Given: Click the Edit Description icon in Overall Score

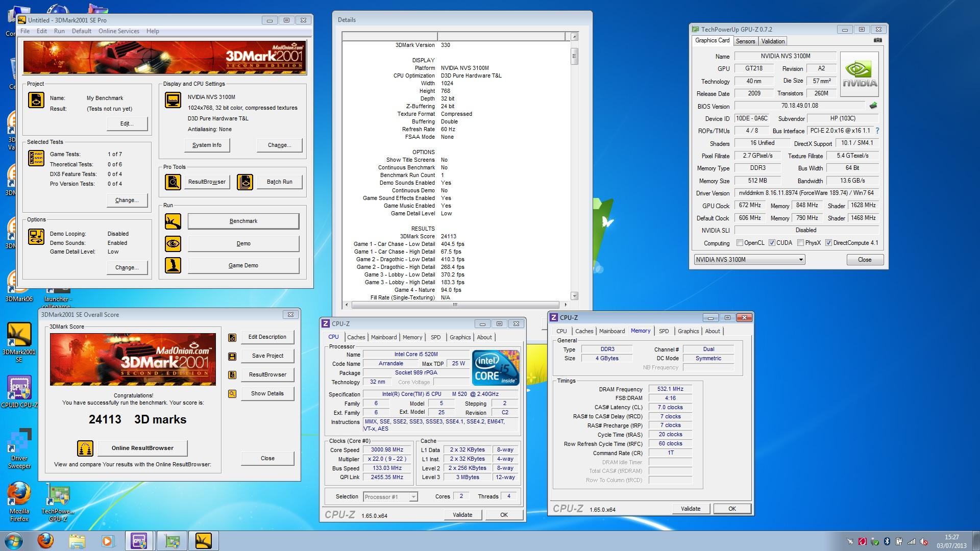Looking at the screenshot, I should (232, 337).
